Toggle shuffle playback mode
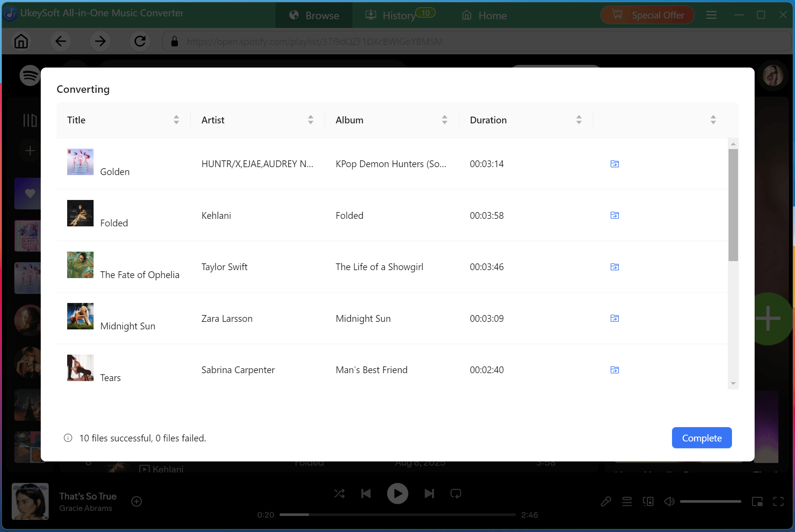 (x=339, y=493)
